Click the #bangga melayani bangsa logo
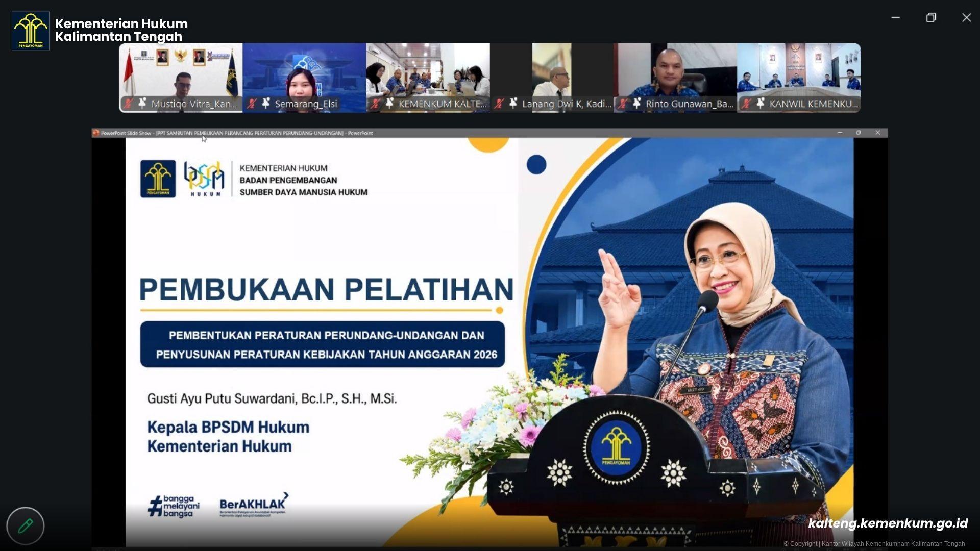980x551 pixels. [x=174, y=506]
